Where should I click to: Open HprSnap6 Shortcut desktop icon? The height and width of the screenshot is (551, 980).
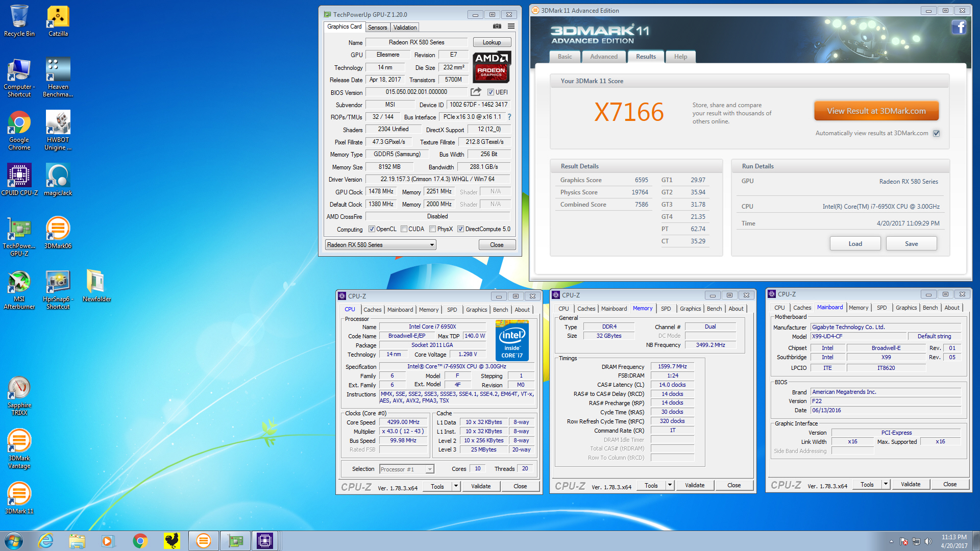58,290
